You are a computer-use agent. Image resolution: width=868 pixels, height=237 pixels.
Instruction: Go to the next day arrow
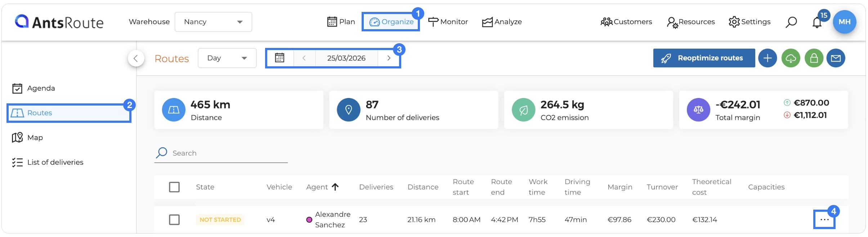389,58
